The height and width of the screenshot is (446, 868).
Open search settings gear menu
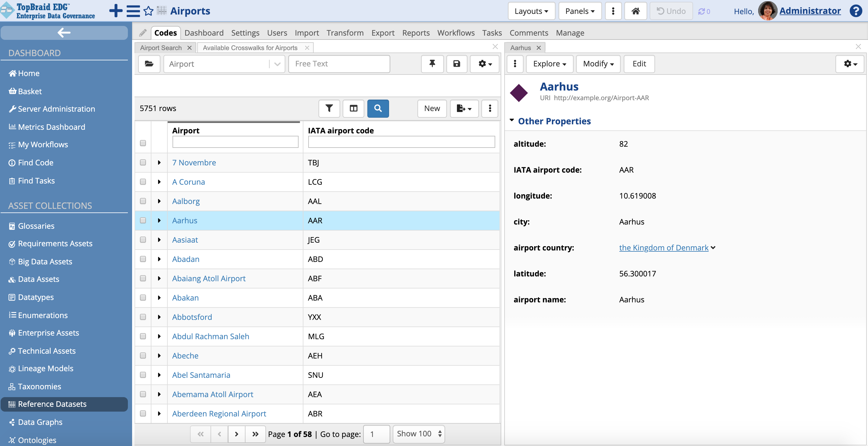[484, 64]
